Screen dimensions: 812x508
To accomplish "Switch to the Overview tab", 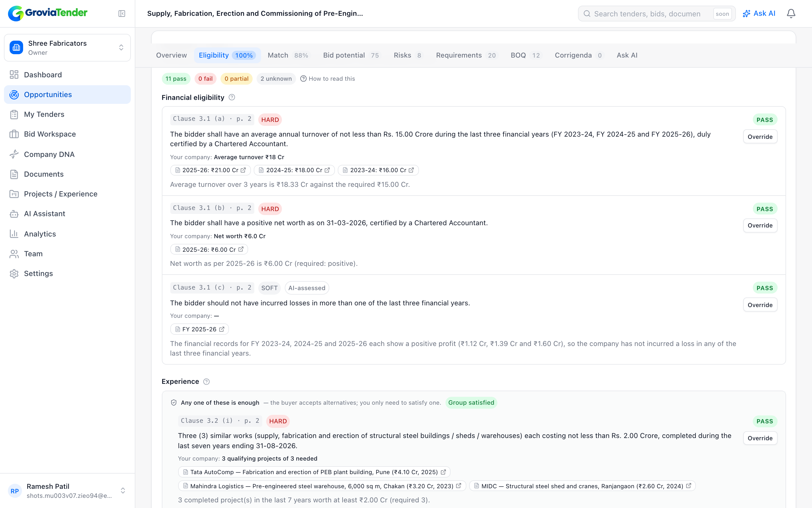I will (171, 55).
